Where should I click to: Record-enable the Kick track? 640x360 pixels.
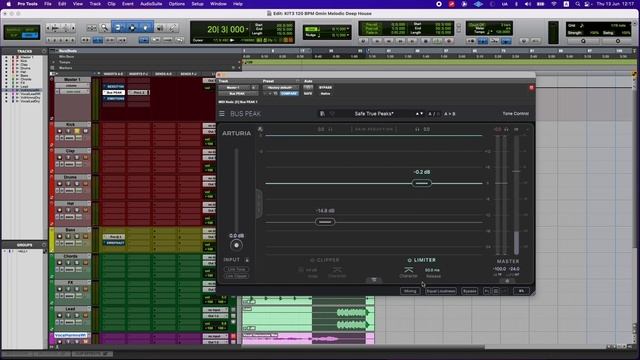tap(60, 131)
